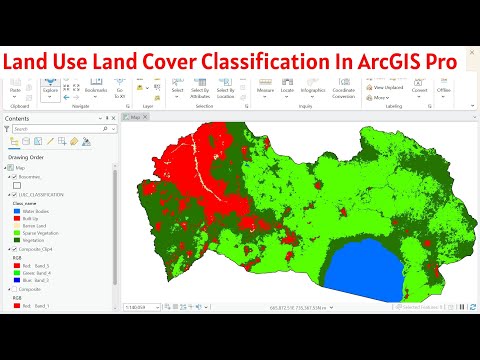This screenshot has width=480, height=360.
Task: Toggle Composite_Clip4 layer visibility checkbox
Action: [x=14, y=249]
